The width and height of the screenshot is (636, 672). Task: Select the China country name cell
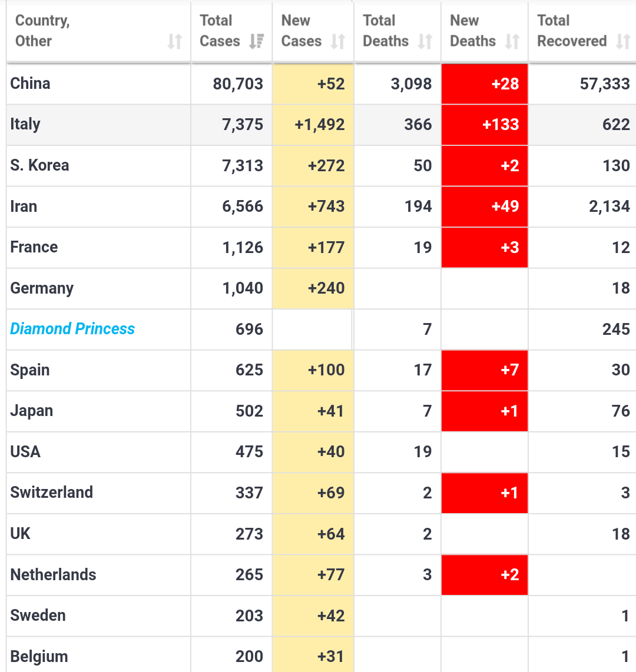(30, 84)
